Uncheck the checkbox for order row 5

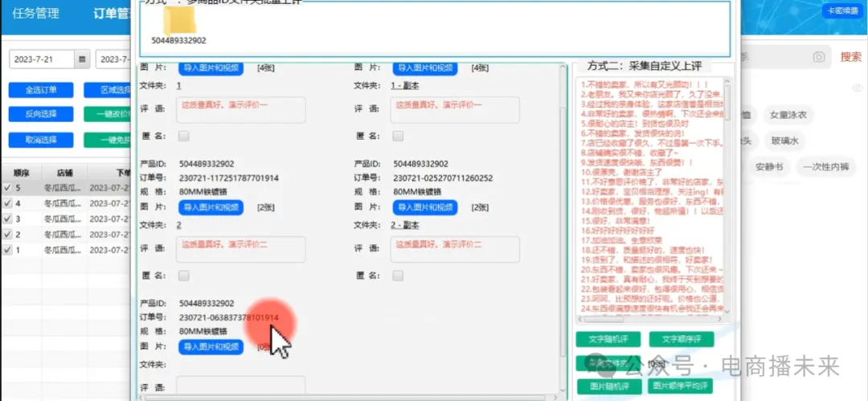click(x=8, y=188)
